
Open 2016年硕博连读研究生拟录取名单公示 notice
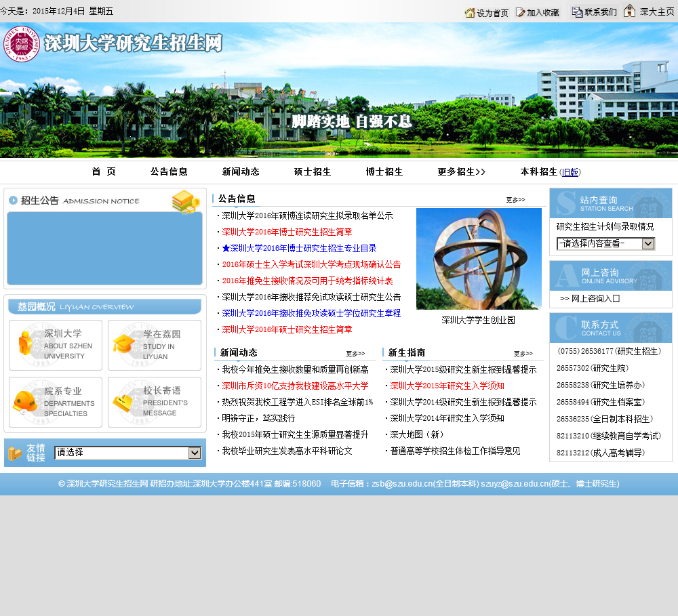pos(307,215)
